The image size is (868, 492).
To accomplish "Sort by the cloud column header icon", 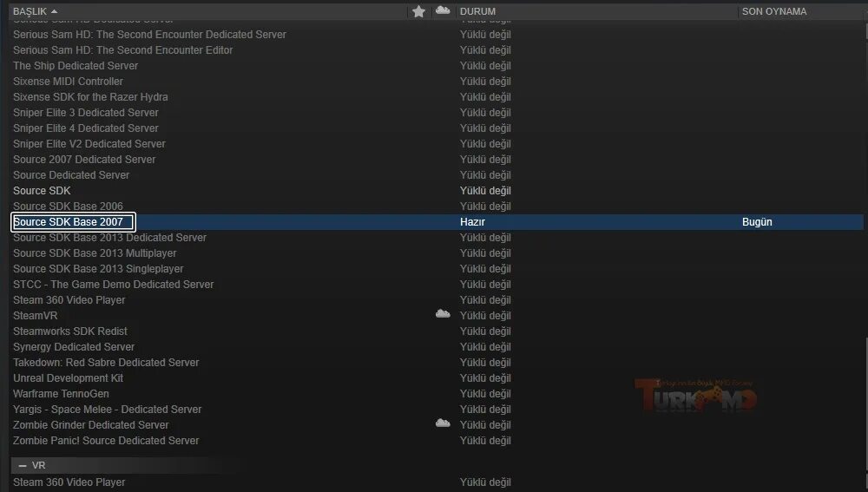I will (443, 10).
